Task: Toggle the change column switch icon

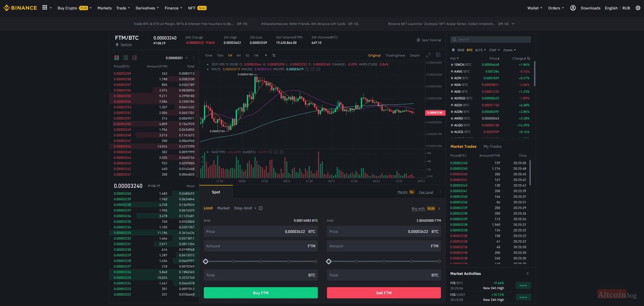Action: click(529, 58)
